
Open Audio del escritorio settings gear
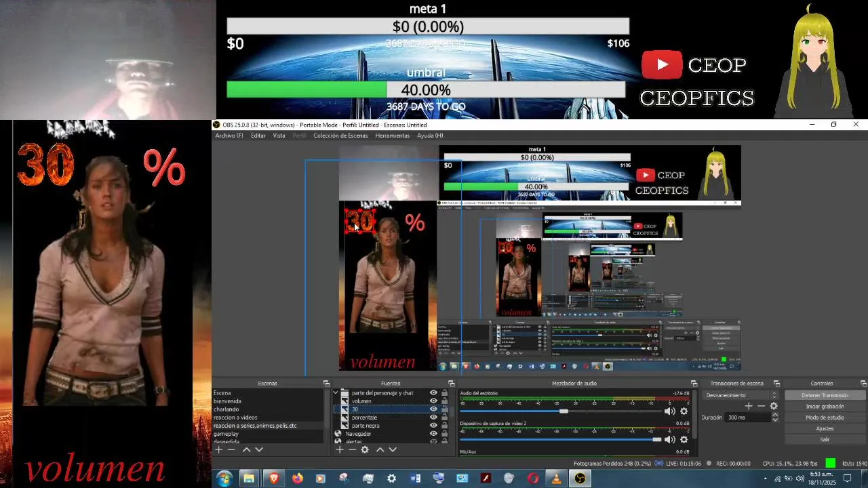(x=684, y=411)
